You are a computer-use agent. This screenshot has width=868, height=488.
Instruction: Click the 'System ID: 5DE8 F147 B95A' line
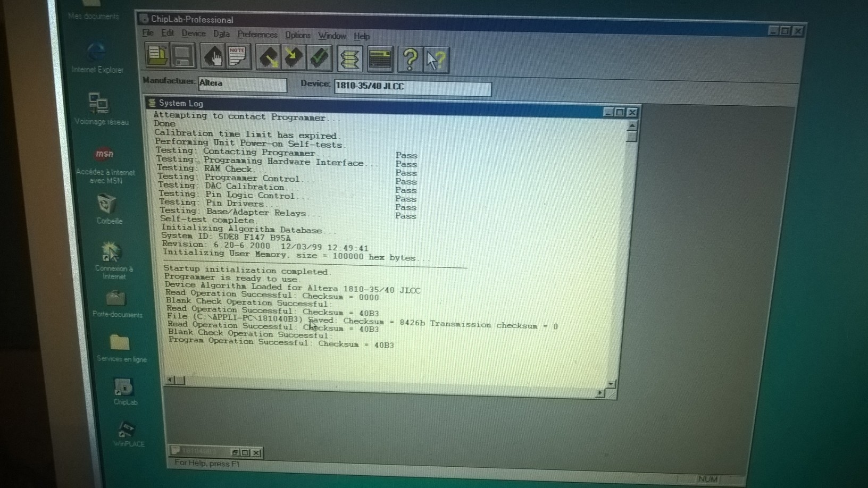pos(226,237)
